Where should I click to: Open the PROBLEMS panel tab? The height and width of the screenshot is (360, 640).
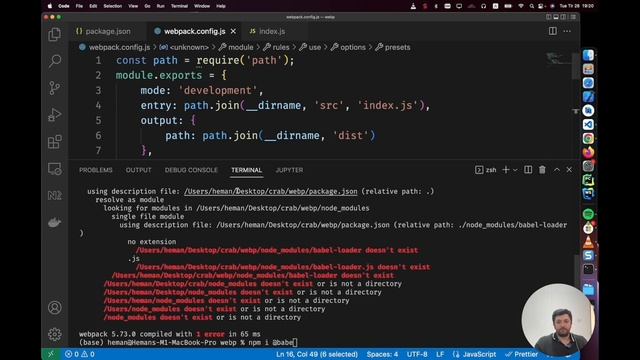point(96,170)
